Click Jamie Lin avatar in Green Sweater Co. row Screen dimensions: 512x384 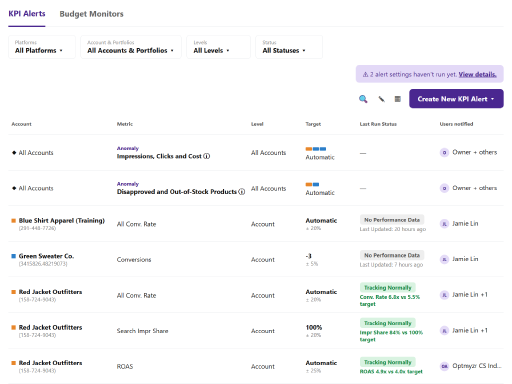(444, 259)
